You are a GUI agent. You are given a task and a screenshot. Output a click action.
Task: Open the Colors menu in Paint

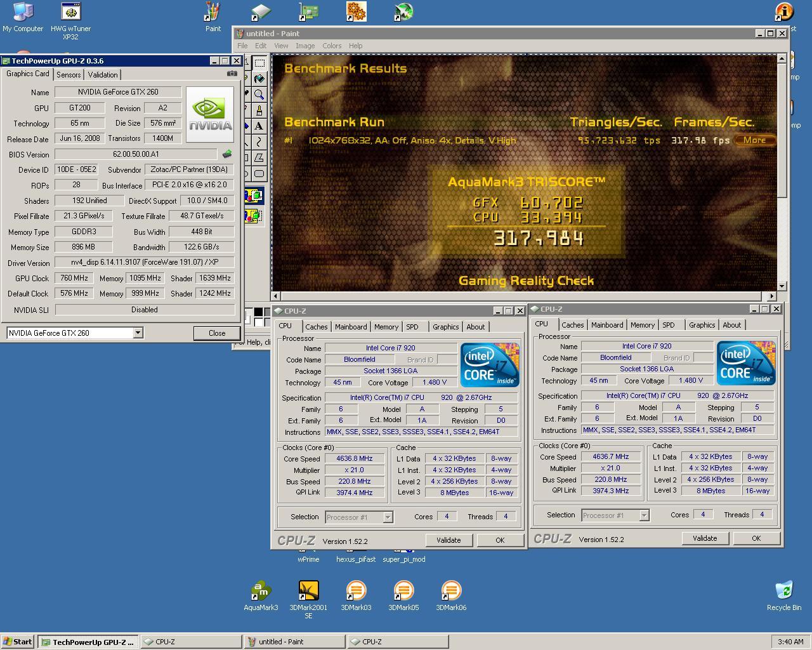pos(332,46)
